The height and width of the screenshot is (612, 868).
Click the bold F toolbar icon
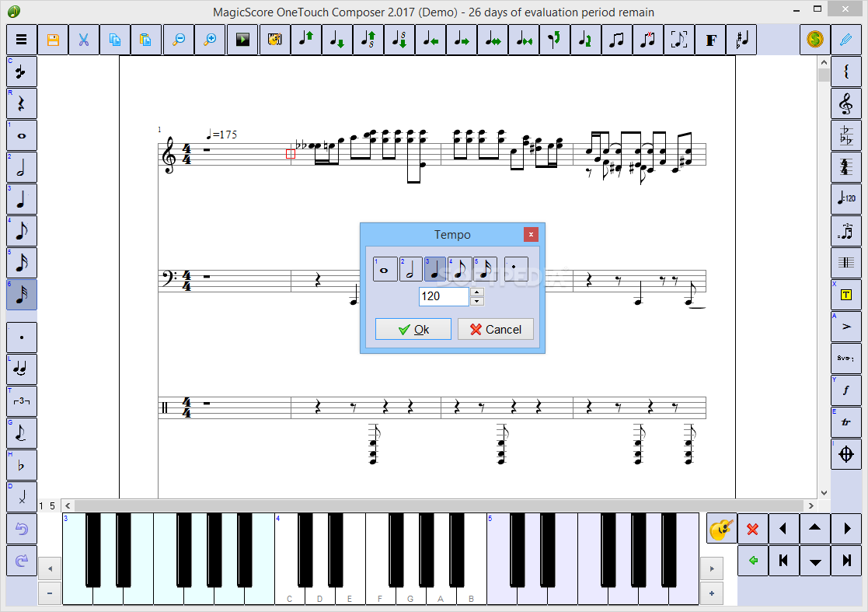click(711, 40)
